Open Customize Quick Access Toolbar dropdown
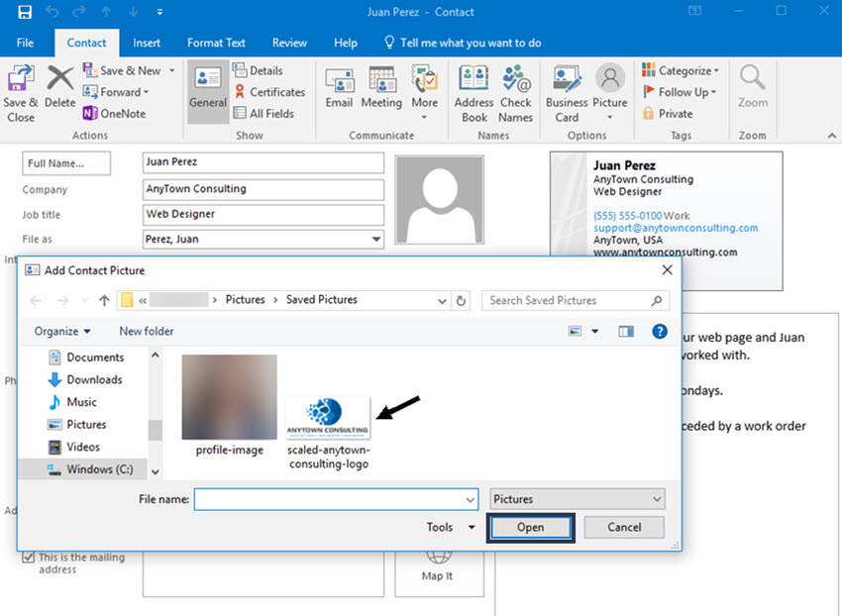The height and width of the screenshot is (616, 842). point(159,12)
